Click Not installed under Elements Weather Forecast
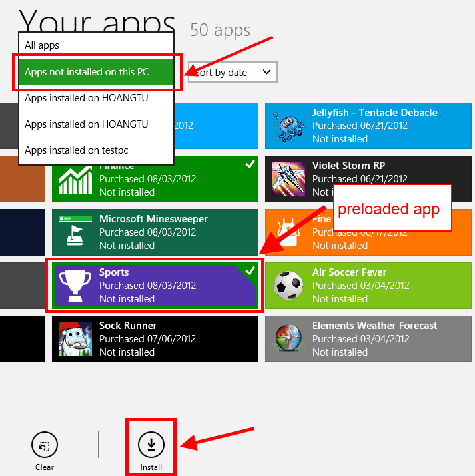475x476 pixels. point(340,352)
